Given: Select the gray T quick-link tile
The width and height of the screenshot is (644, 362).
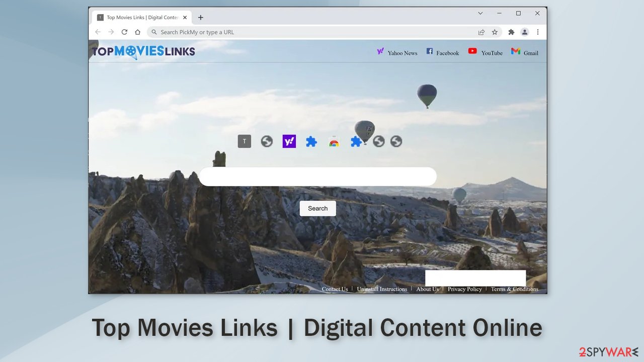Looking at the screenshot, I should point(244,141).
